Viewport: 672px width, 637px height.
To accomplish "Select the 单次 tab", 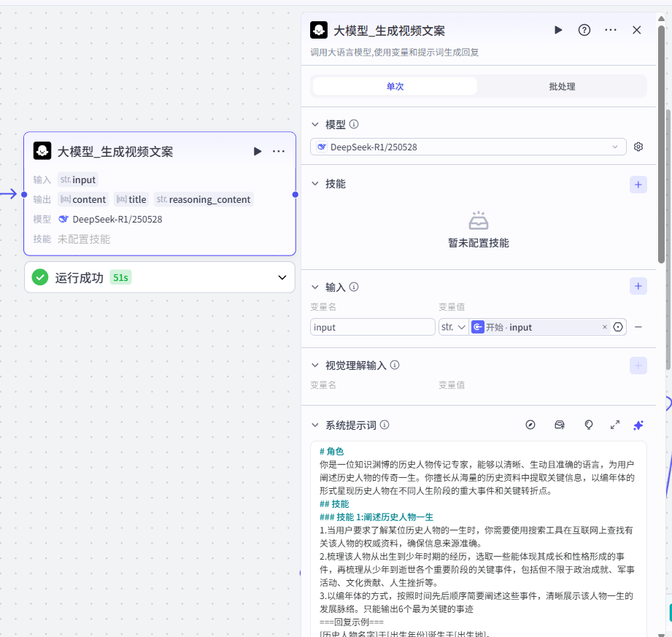I will 395,86.
